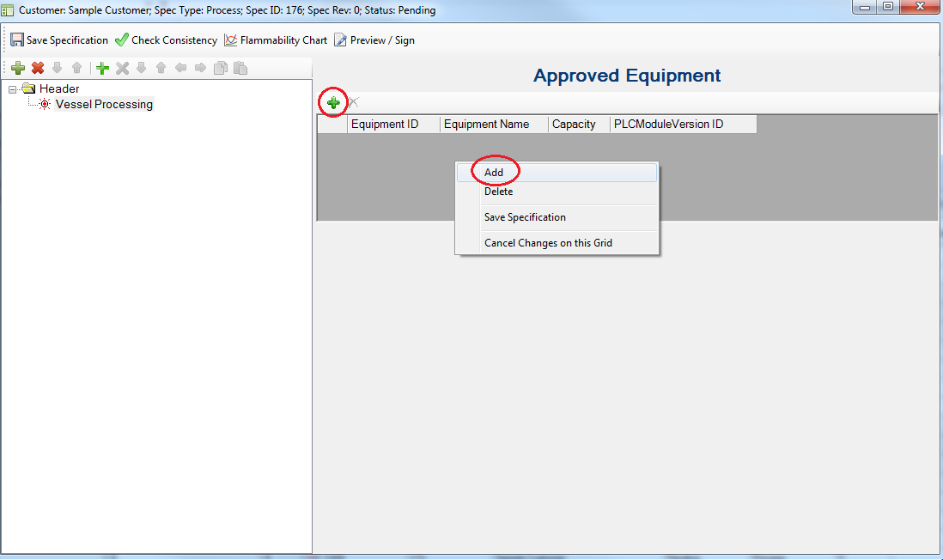Click the second green plus icon in tree toolbar
Image resolution: width=943 pixels, height=560 pixels.
(102, 68)
